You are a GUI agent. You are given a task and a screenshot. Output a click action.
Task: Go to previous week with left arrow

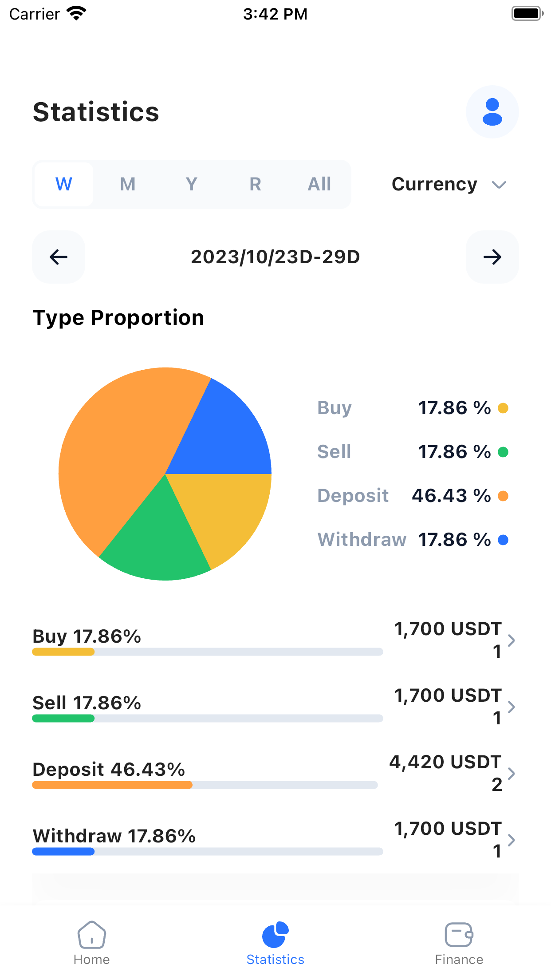59,257
